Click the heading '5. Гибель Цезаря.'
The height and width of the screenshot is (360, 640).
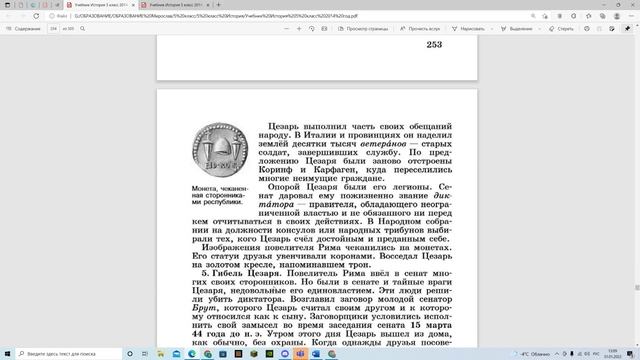[x=241, y=273]
